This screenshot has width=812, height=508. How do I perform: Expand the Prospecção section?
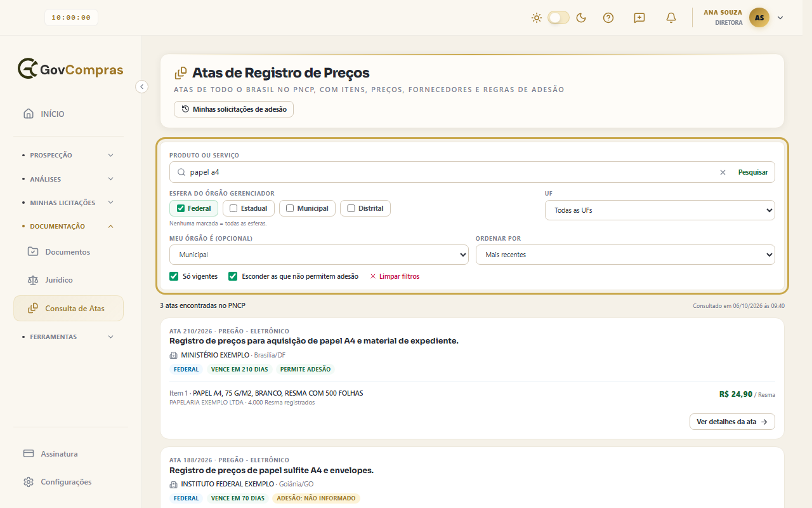click(x=69, y=155)
